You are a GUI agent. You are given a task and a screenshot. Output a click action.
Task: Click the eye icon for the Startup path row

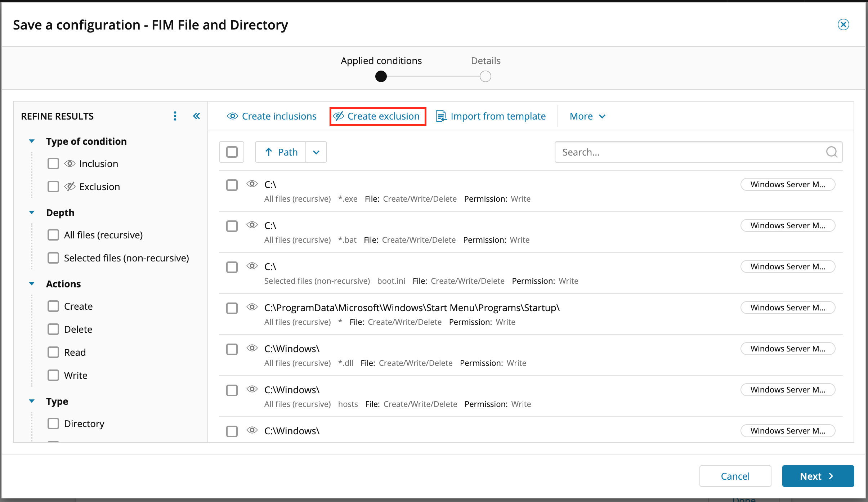252,307
